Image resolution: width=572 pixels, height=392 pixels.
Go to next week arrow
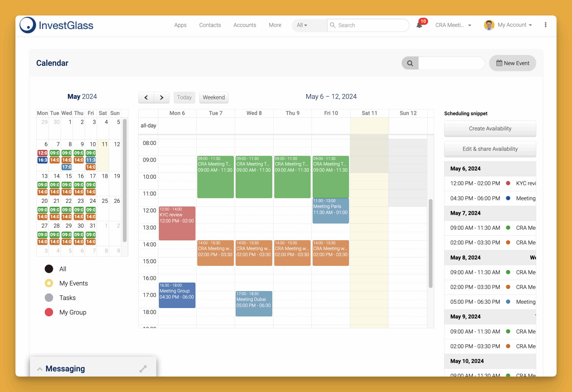[161, 98]
